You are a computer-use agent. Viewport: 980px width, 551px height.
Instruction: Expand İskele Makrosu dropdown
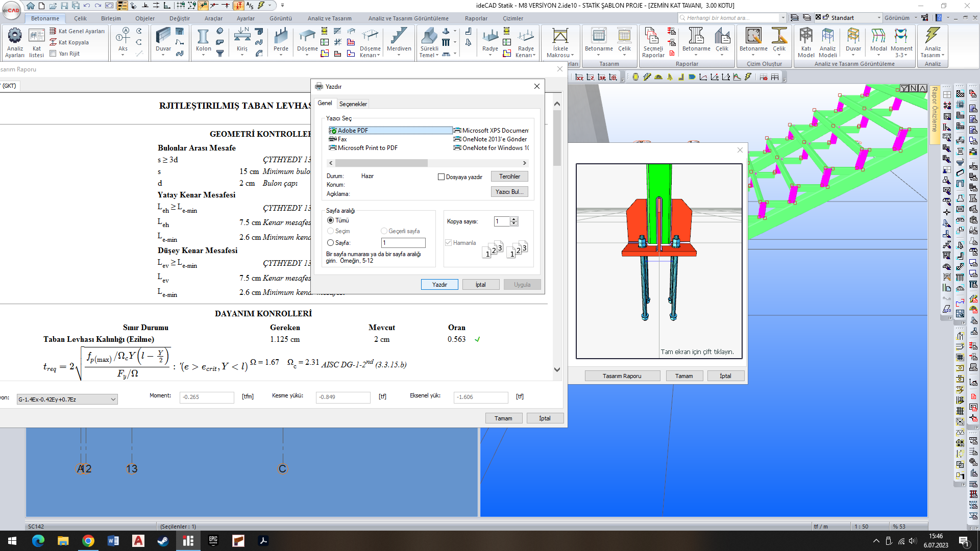click(572, 55)
